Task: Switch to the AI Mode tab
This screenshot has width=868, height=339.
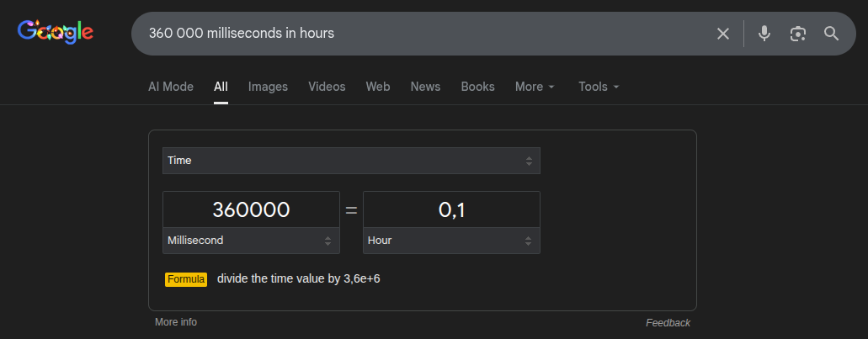Action: (x=171, y=87)
